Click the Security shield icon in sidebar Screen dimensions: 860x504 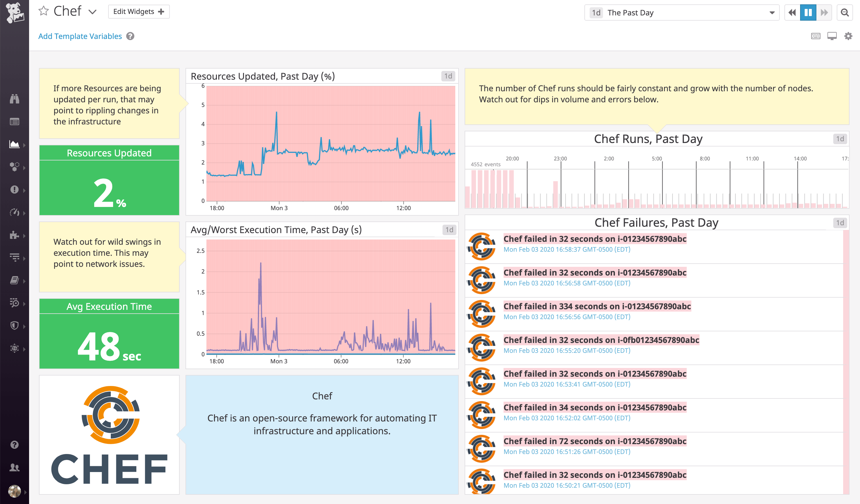[14, 326]
